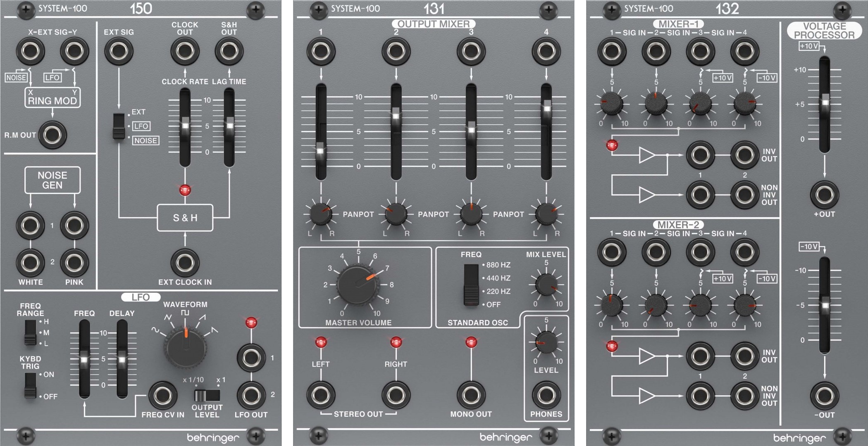Toggle the LFO FREQ RANGE H/M/L switch

(30, 332)
